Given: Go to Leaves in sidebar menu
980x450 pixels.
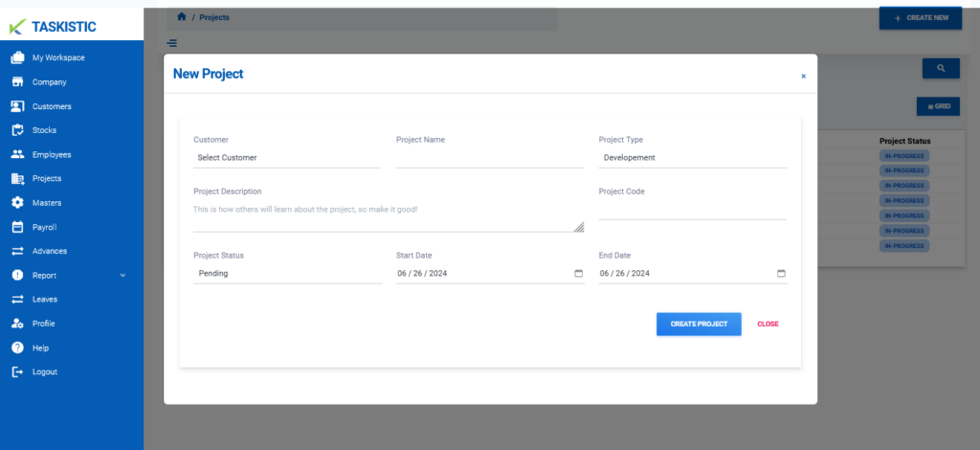Looking at the screenshot, I should click(44, 300).
